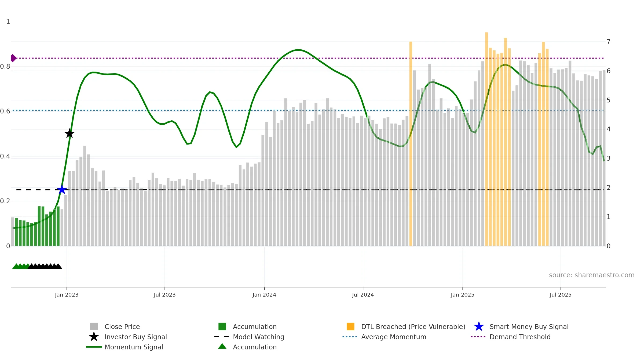Click Smart Money Buy Signal legend label
This screenshot has height=362, width=644.
pyautogui.click(x=529, y=327)
